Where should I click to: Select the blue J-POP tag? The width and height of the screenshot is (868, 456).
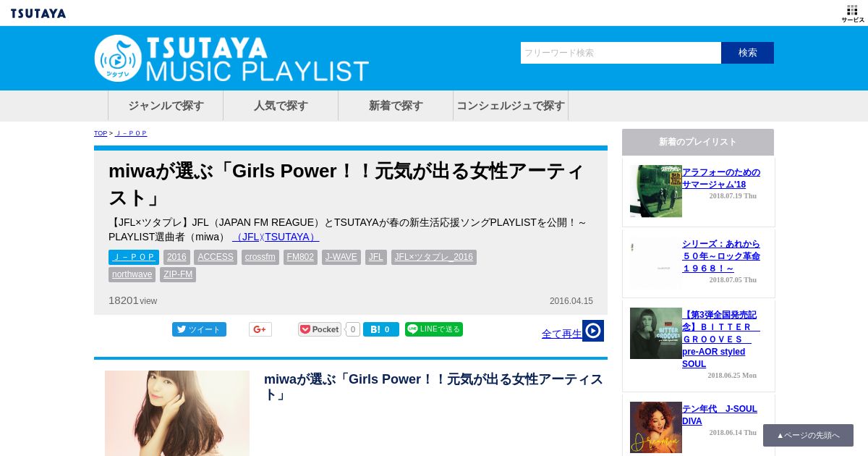[x=134, y=257]
